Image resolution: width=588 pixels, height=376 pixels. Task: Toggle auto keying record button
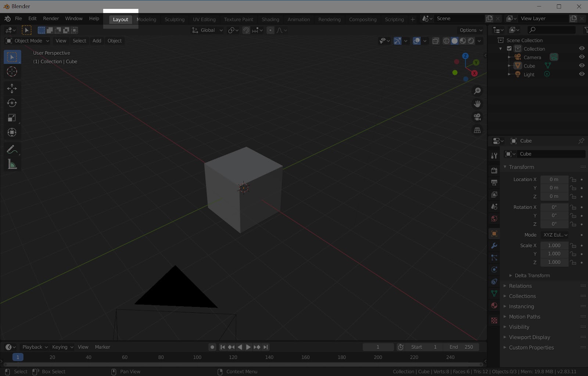(x=212, y=347)
